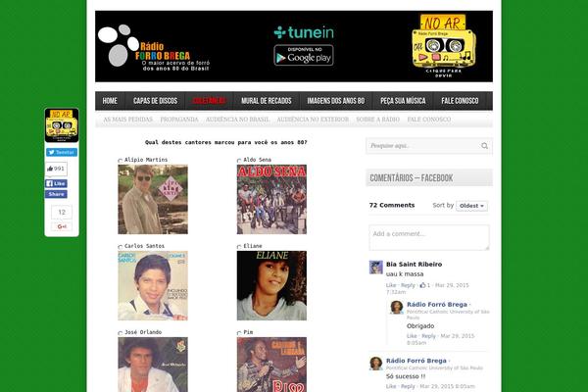588x392 pixels.
Task: Click the Tweetar Twitter button
Action: 62,152
